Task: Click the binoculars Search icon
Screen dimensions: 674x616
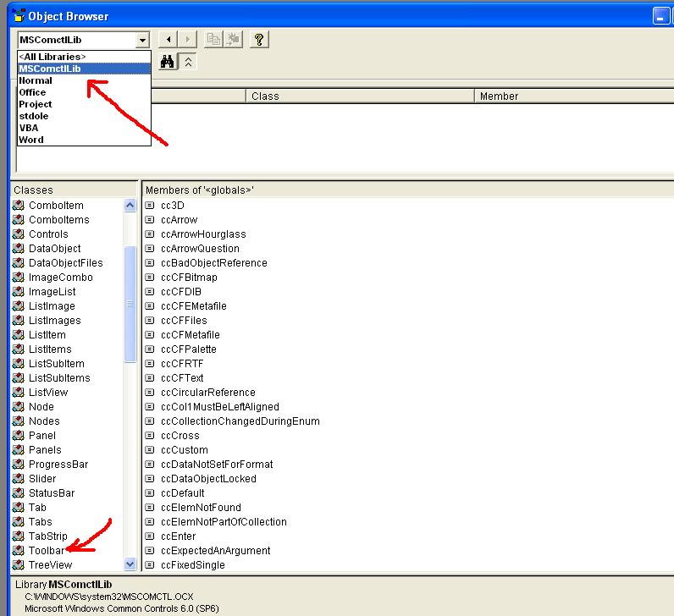Action: [x=168, y=62]
